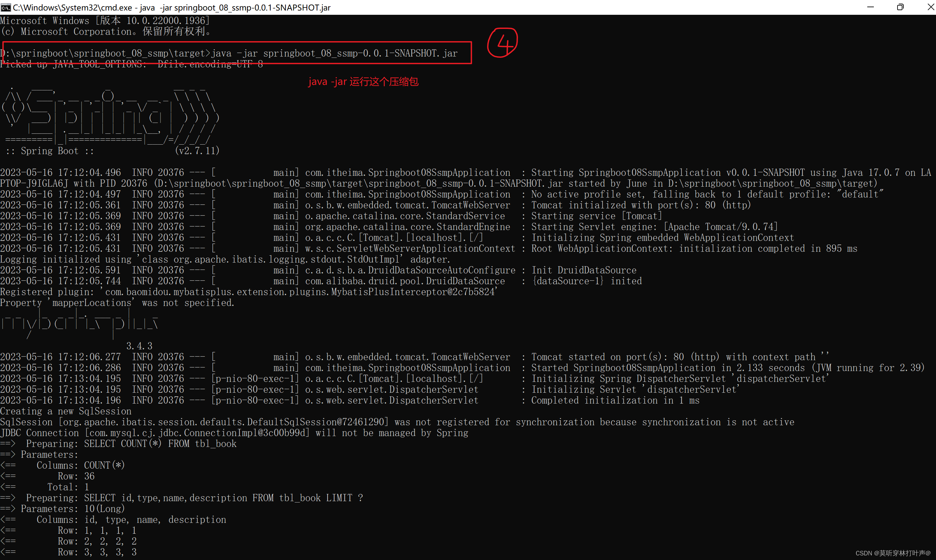Click the 'Parameters: 10(Long)' line

click(x=62, y=509)
